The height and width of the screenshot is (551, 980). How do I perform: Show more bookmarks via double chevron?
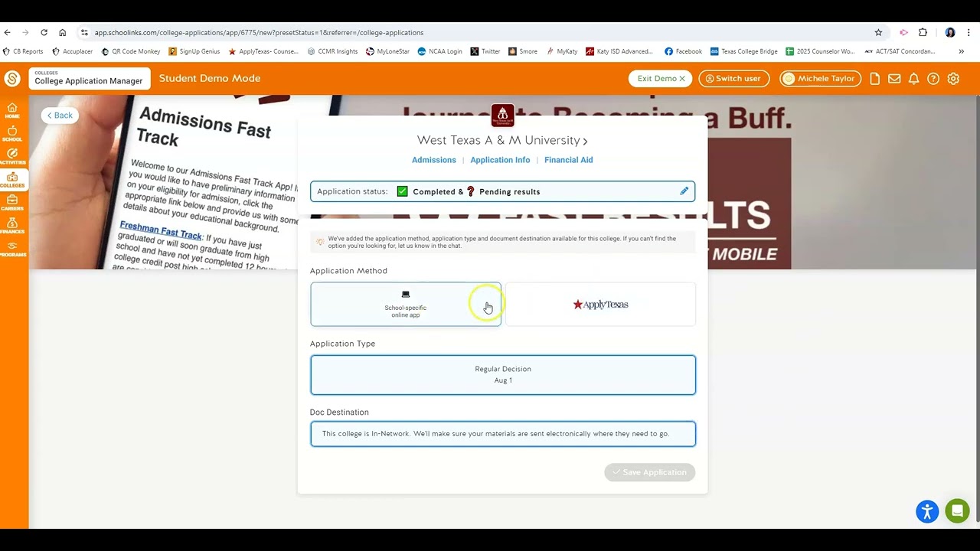(x=962, y=51)
